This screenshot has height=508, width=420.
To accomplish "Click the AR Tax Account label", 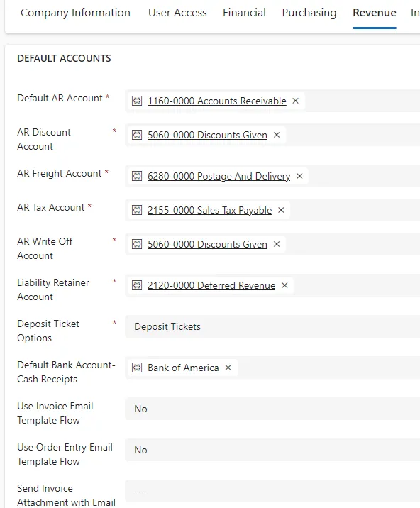I will coord(51,207).
